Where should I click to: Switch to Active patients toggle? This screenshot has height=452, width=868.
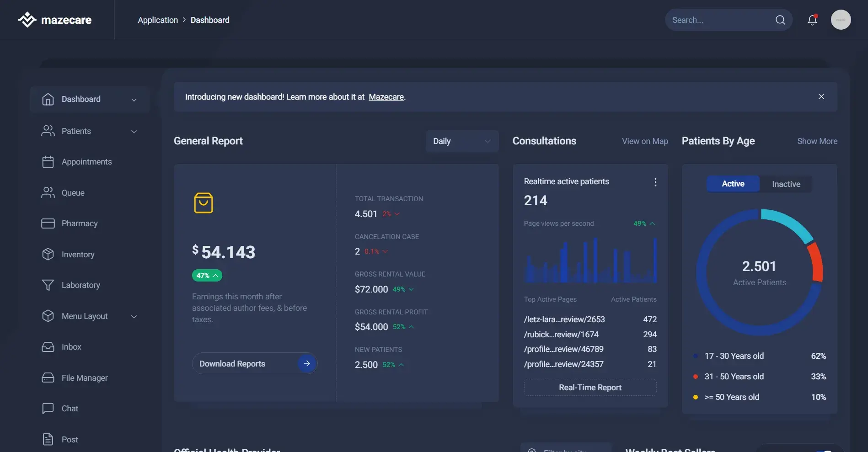tap(733, 184)
